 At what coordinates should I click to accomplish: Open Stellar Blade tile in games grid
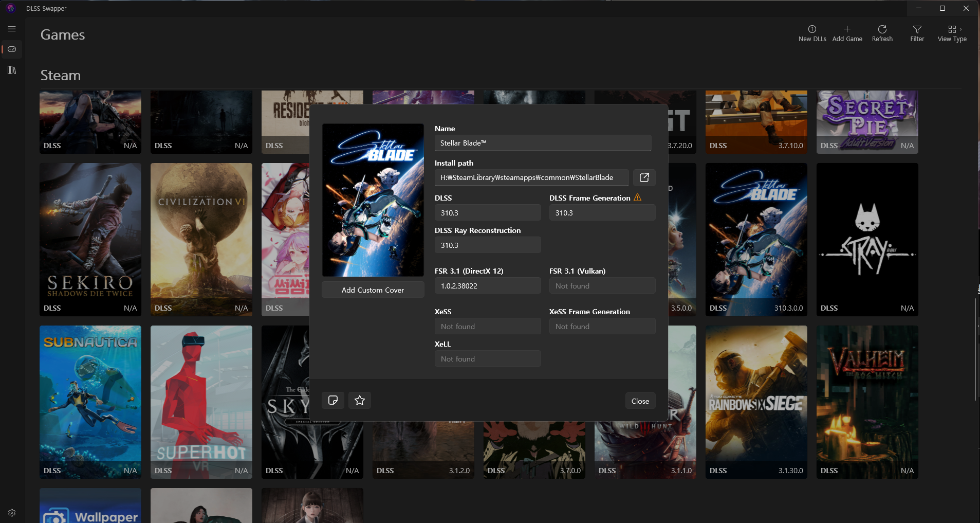756,240
